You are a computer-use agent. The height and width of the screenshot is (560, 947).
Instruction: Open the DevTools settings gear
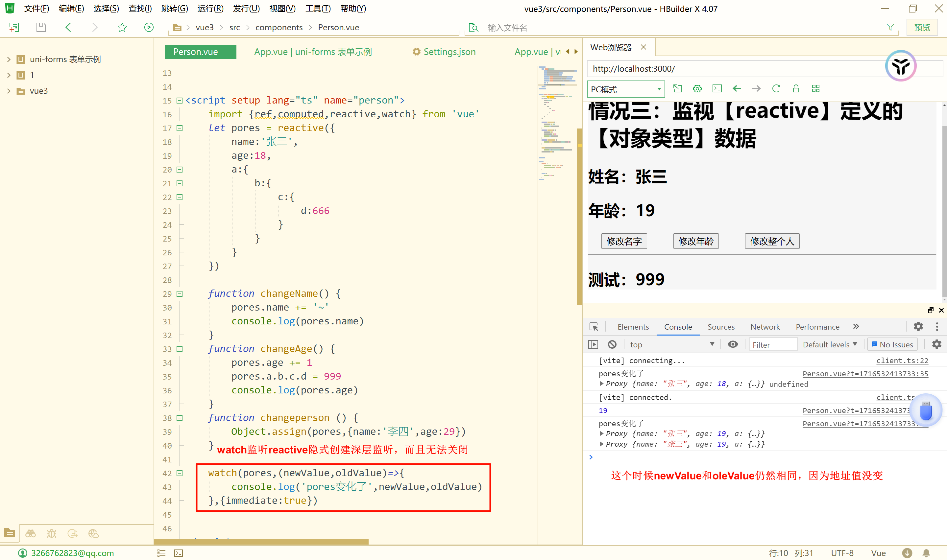918,326
